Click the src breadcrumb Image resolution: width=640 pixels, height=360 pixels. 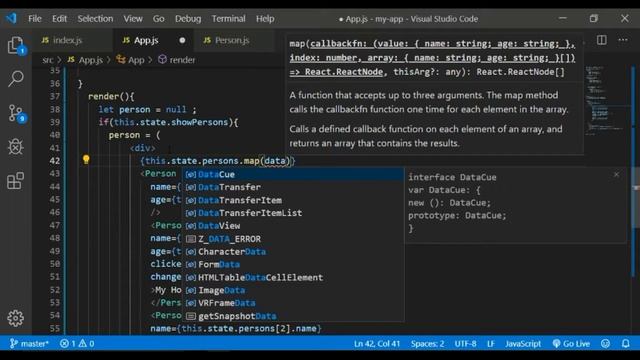click(x=48, y=60)
